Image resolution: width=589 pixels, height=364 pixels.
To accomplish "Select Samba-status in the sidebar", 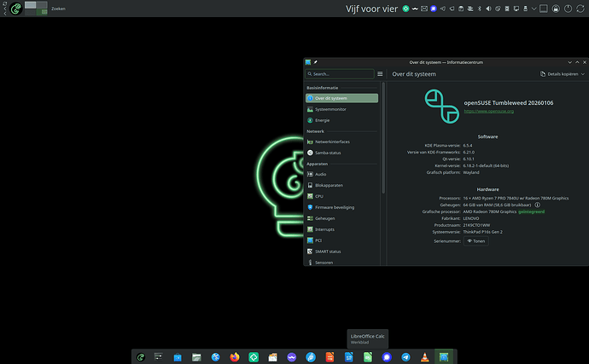I will (x=329, y=153).
